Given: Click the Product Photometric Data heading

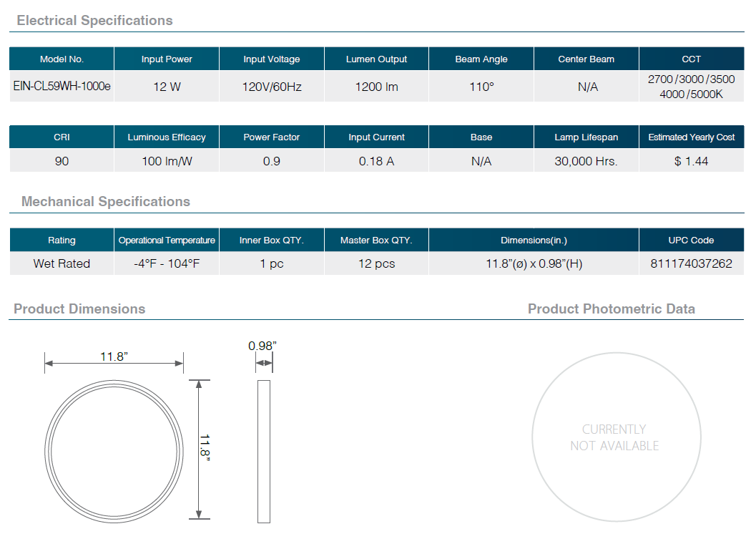Looking at the screenshot, I should [x=611, y=309].
